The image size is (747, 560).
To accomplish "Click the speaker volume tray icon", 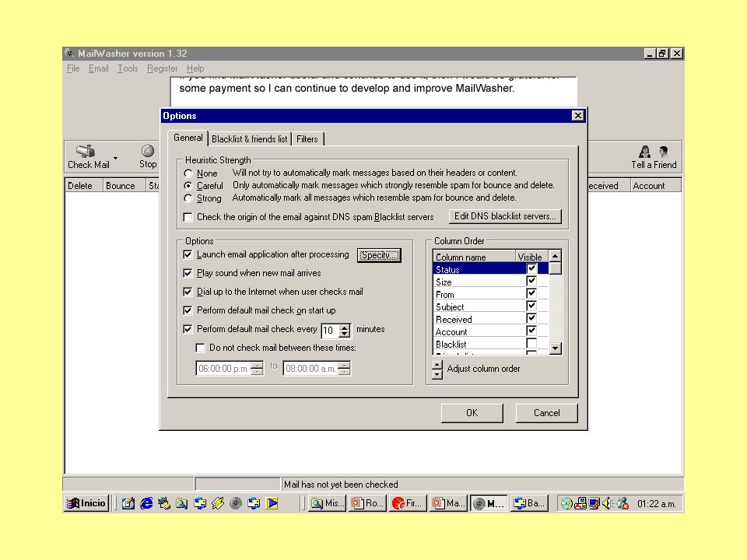I will point(608,503).
